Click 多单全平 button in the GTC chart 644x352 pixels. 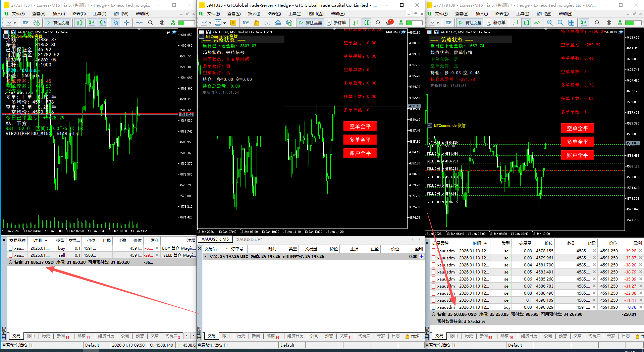pyautogui.click(x=360, y=140)
